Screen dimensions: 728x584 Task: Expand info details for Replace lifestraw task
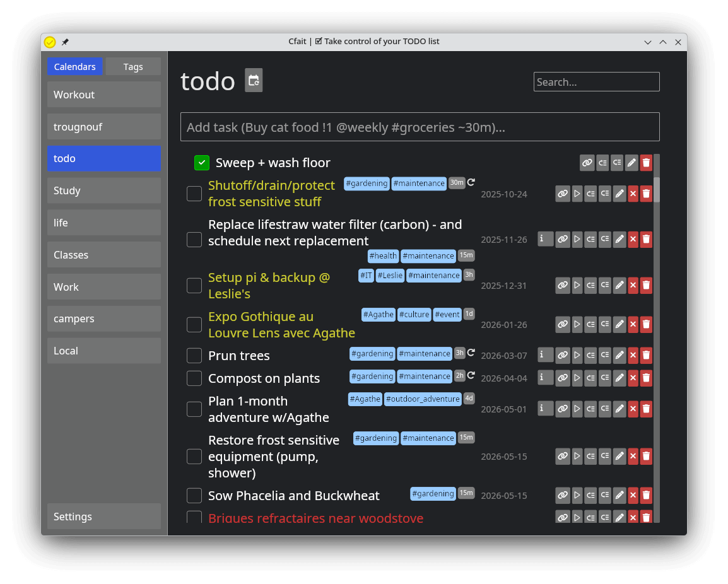(x=545, y=239)
